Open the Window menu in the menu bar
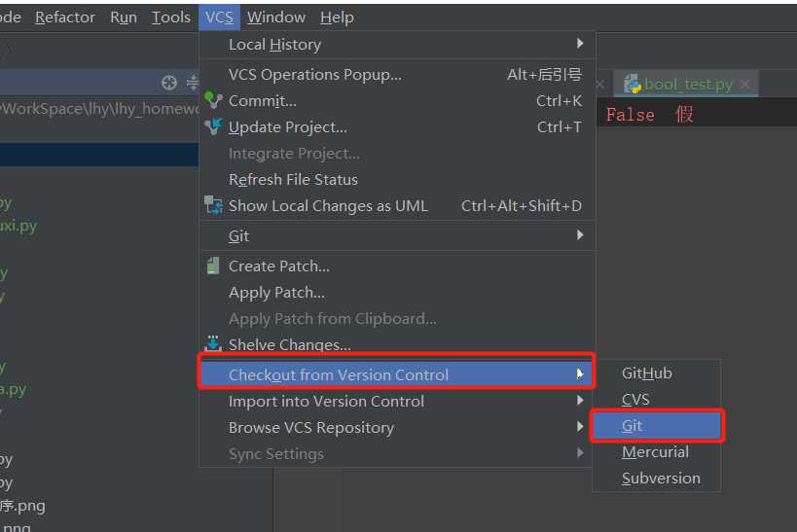This screenshot has width=797, height=532. (276, 18)
